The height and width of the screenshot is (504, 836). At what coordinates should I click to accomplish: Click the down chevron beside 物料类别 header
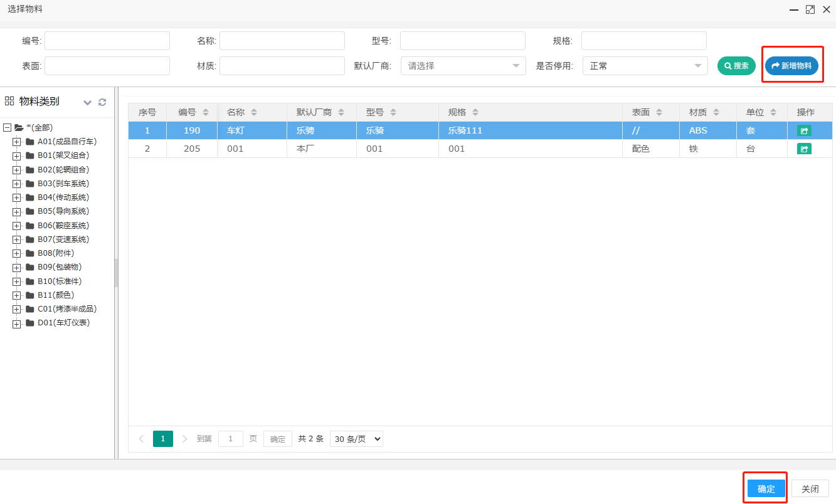88,102
